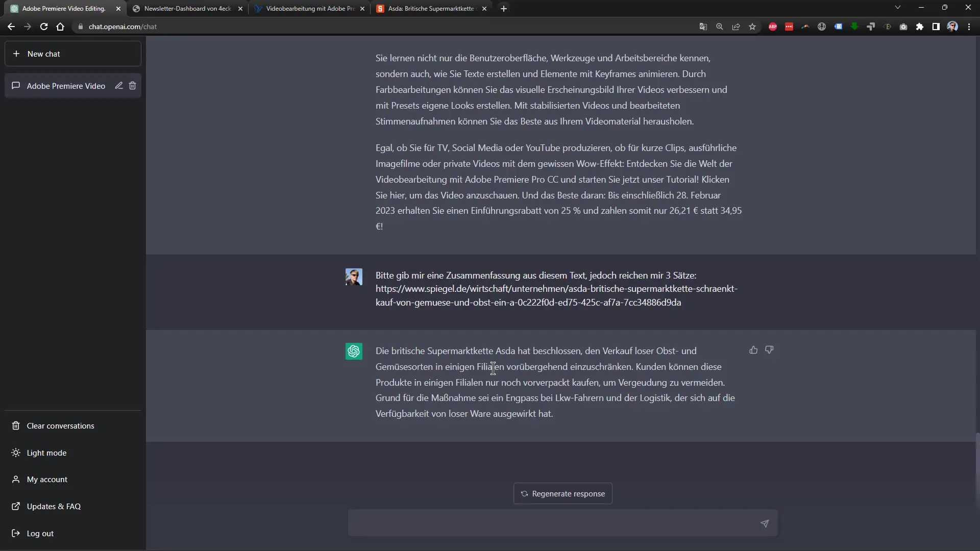Select the Asda Britische Supermarktkette tab
The width and height of the screenshot is (980, 551).
point(430,8)
